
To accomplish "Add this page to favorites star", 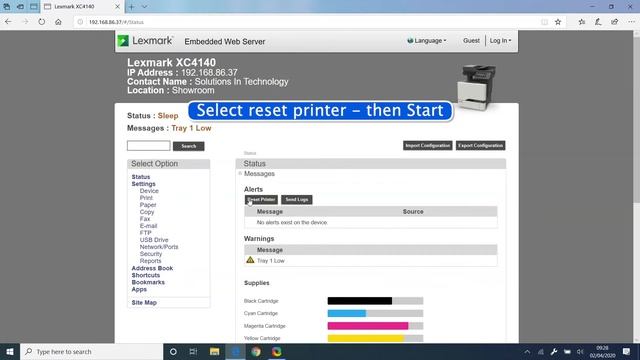I will coord(558,22).
